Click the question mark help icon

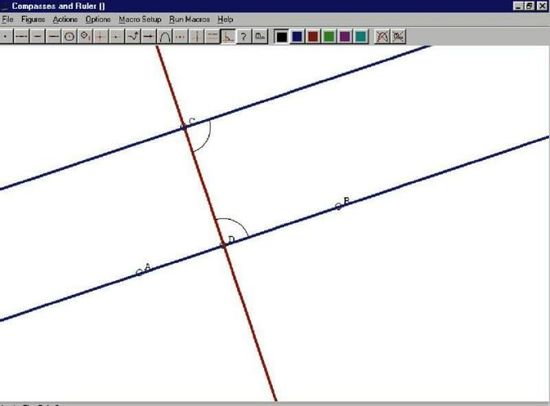point(244,36)
